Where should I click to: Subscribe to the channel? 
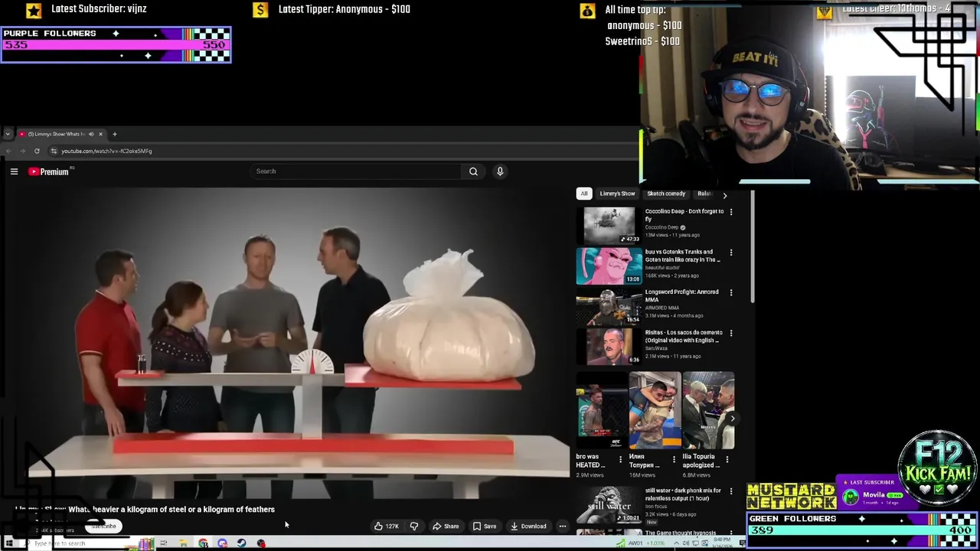(103, 526)
